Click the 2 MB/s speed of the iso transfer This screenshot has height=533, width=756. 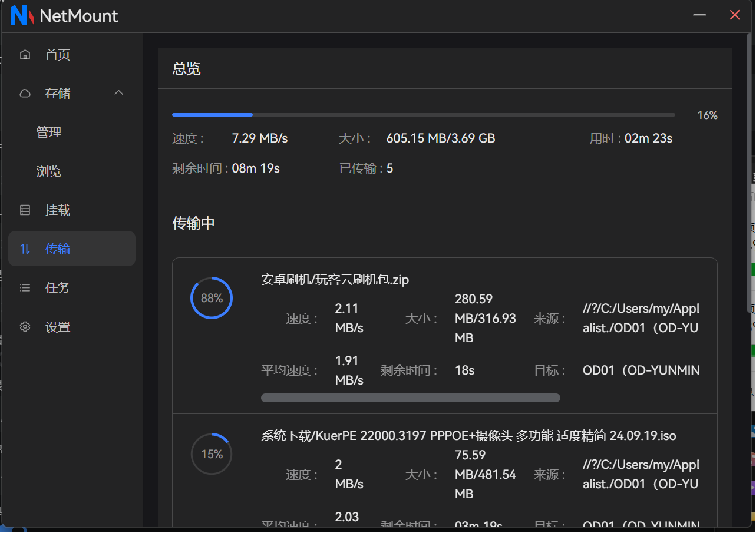click(x=349, y=474)
